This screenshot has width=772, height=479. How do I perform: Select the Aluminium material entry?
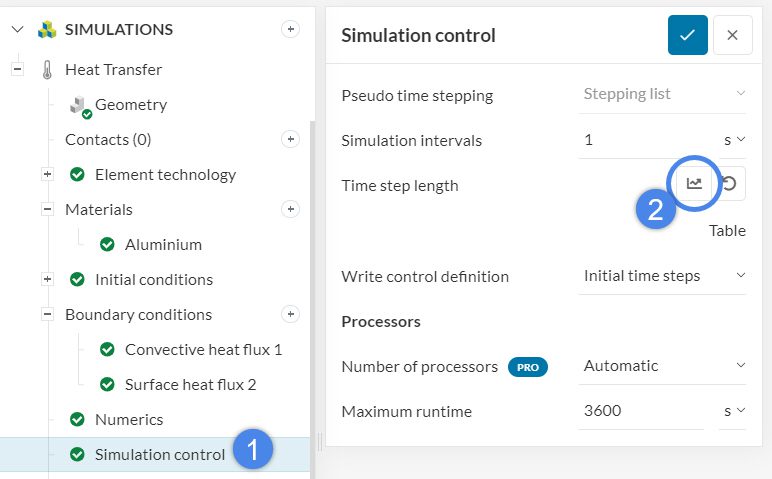tap(163, 244)
